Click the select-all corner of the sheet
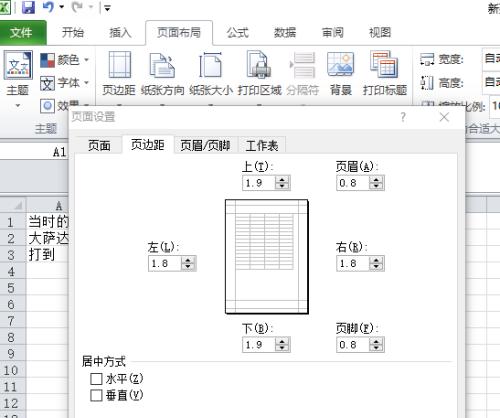 13,205
